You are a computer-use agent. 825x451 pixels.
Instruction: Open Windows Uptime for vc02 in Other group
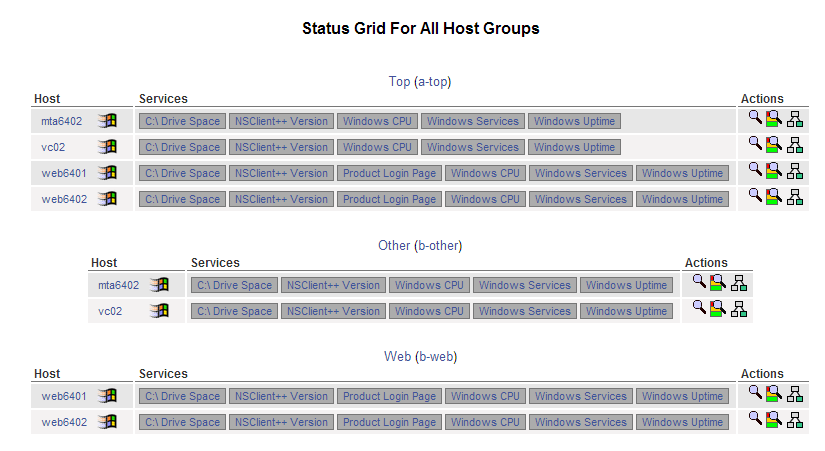click(626, 311)
